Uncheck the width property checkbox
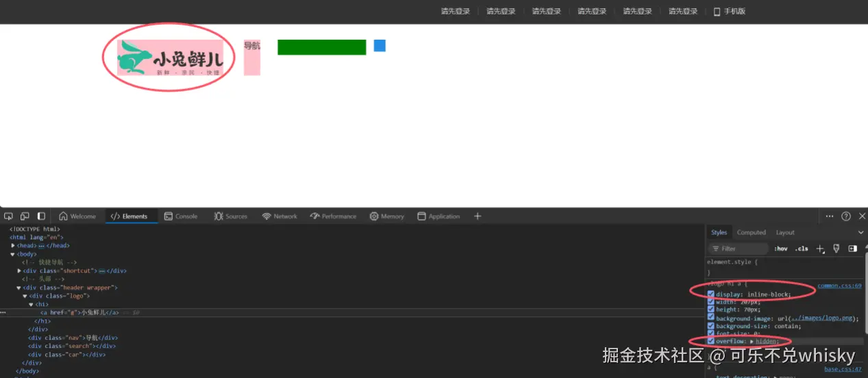This screenshot has height=378, width=868. (x=711, y=302)
